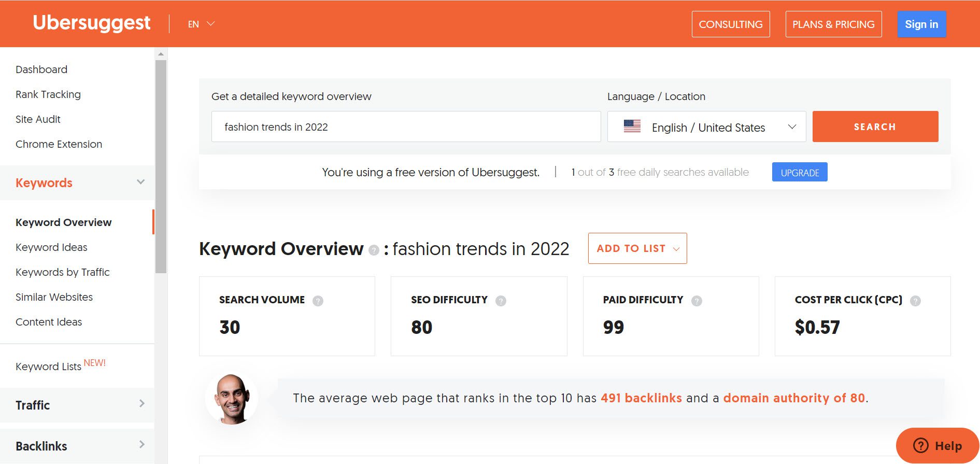This screenshot has height=464, width=980.
Task: Focus the keyword search input field
Action: (406, 126)
